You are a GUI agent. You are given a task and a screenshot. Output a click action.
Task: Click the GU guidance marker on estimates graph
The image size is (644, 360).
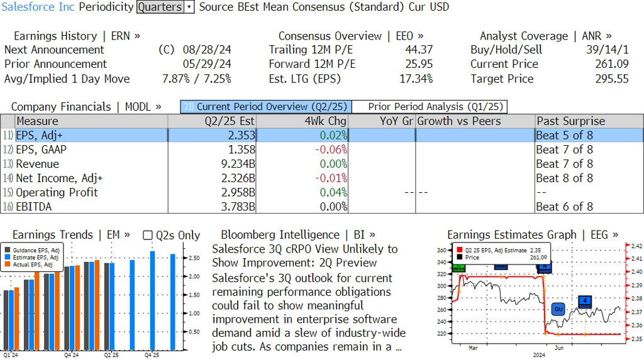click(x=558, y=309)
